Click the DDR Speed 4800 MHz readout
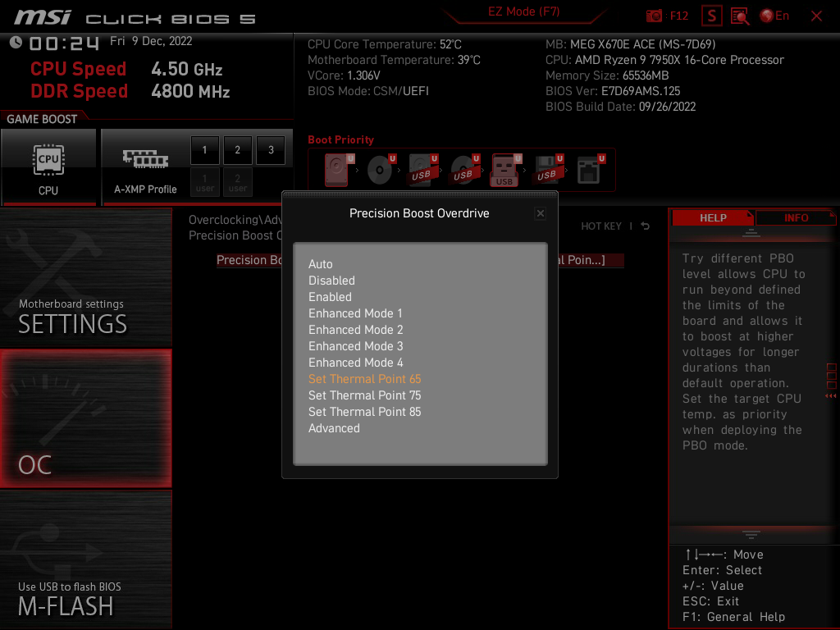The image size is (840, 630). [130, 91]
